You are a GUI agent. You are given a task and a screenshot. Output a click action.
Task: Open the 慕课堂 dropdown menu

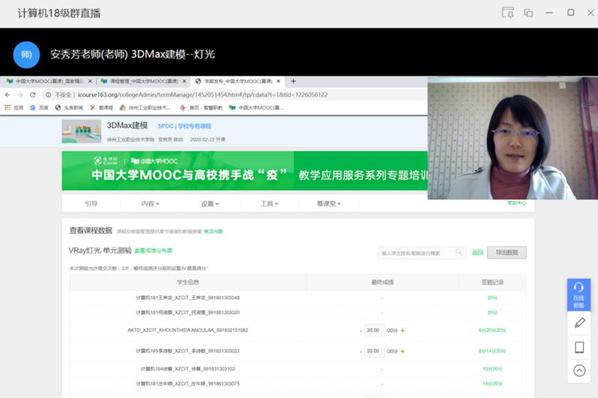pos(329,204)
